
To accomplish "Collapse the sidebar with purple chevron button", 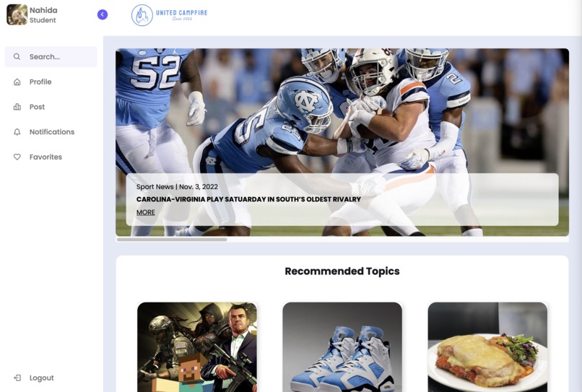I will [103, 14].
